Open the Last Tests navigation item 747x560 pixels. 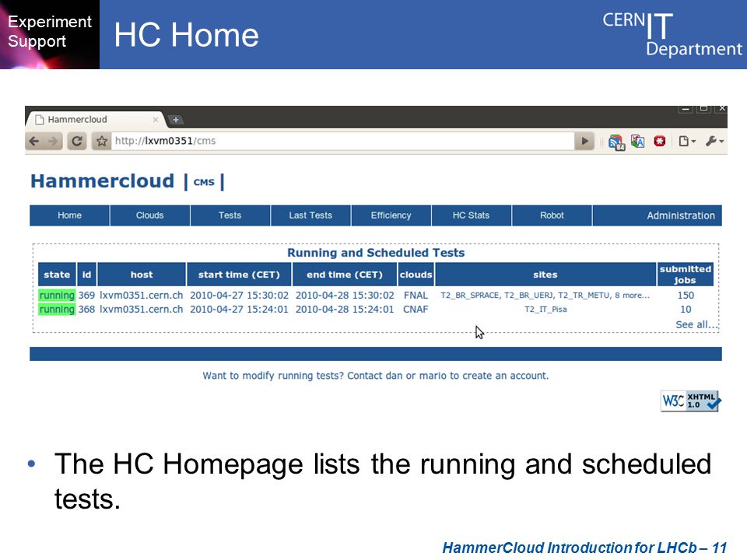[x=310, y=215]
